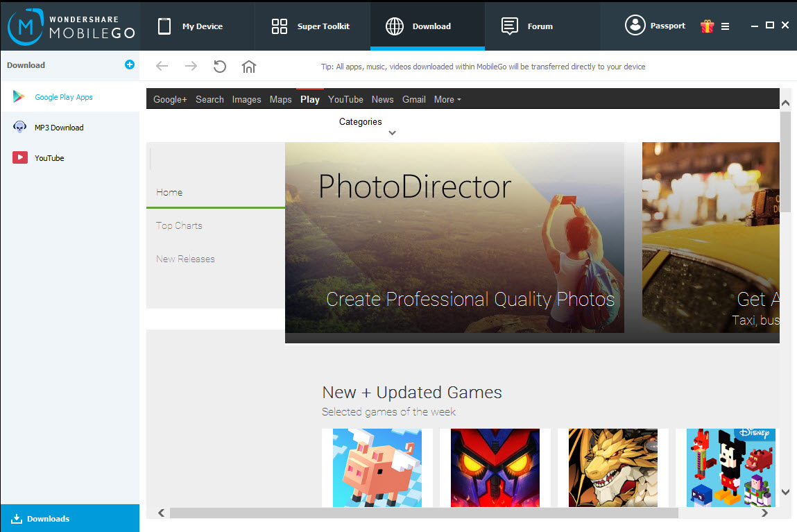Open the flying pig game thumbnail

377,467
